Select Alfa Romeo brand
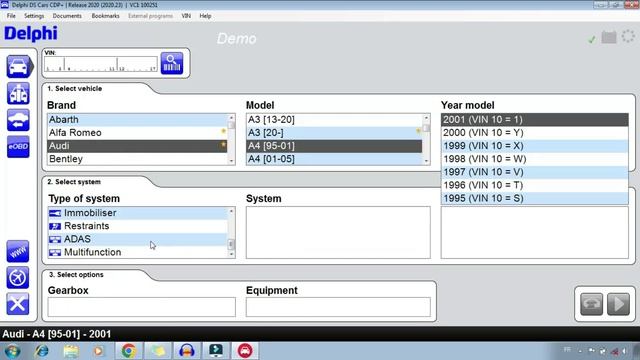This screenshot has width=640, height=360. pos(138,133)
